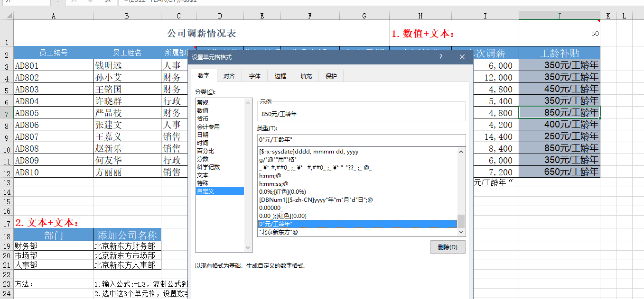
Task: Select format g/"通""用""格"
Action: 357,160
